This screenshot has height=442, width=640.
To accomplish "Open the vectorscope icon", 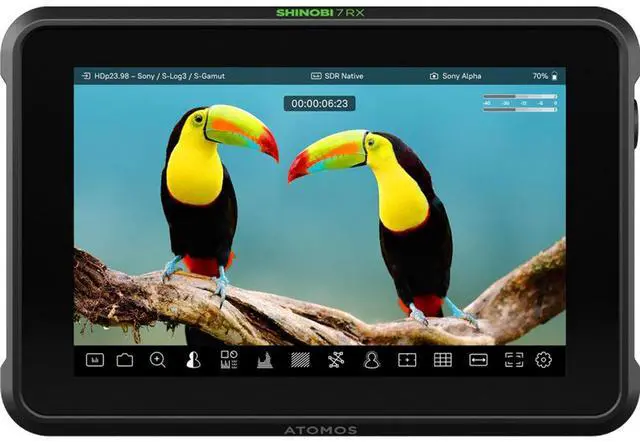I will pyautogui.click(x=336, y=360).
